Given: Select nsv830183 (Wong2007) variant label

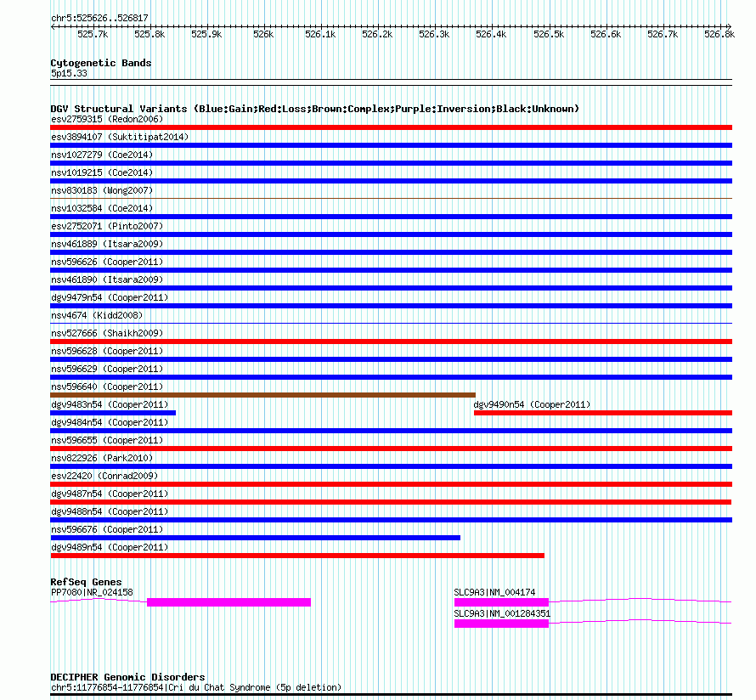Looking at the screenshot, I should (x=102, y=190).
